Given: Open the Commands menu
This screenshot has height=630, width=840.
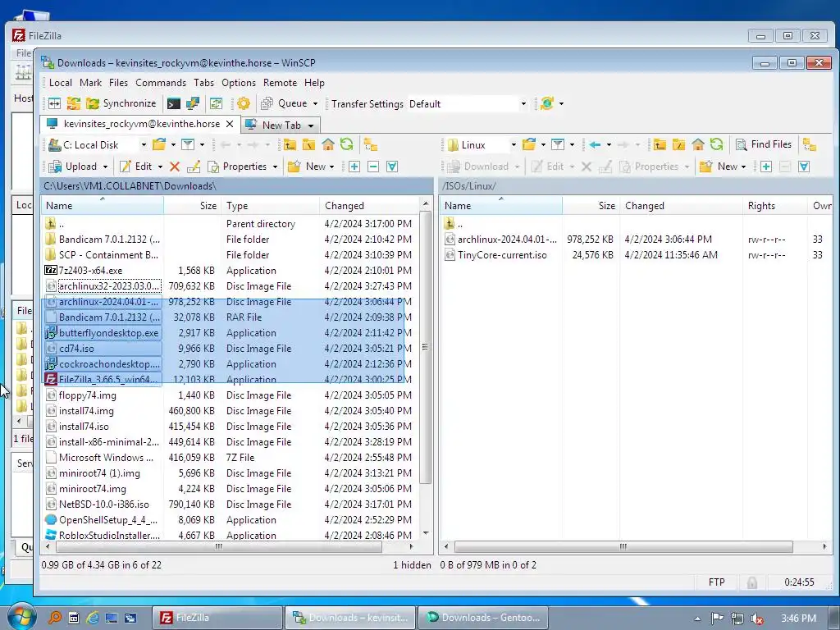Looking at the screenshot, I should point(161,83).
